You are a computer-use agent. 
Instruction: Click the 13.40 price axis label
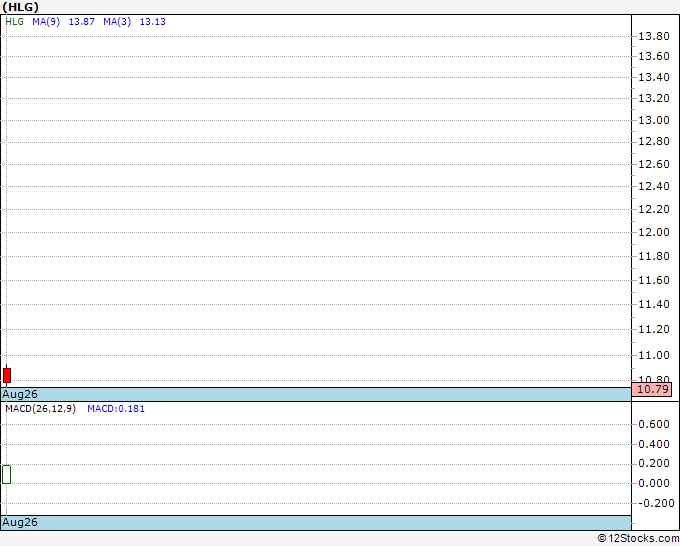654,77
